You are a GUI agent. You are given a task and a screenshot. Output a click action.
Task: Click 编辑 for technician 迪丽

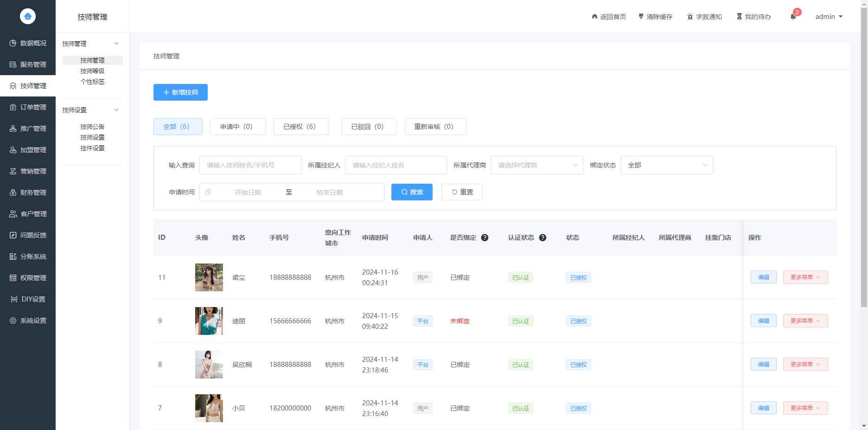[x=763, y=321]
